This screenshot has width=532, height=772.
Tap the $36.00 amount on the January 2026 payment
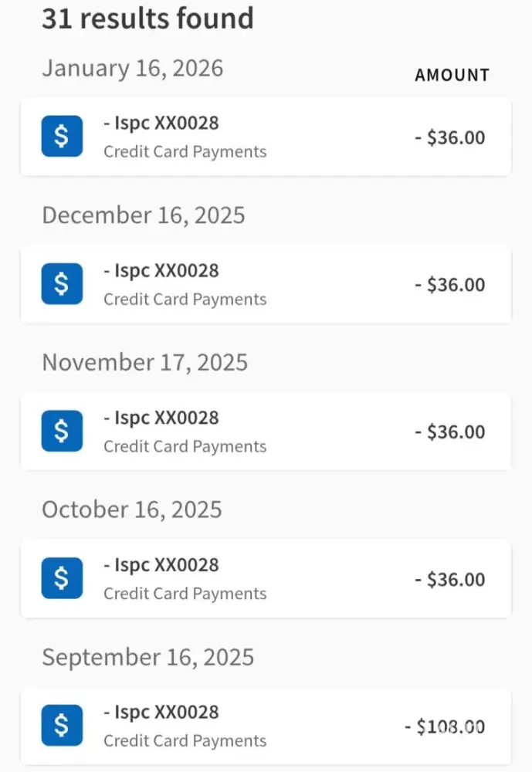[x=450, y=137]
